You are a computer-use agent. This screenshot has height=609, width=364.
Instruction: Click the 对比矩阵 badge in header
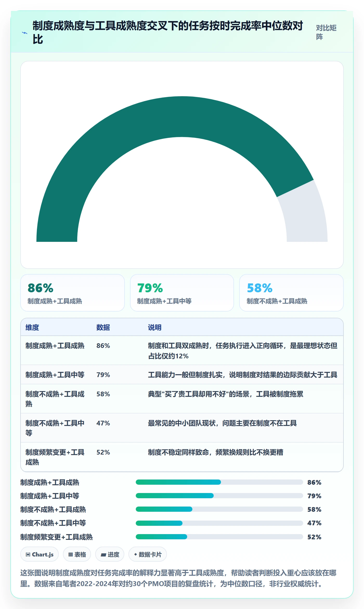pyautogui.click(x=326, y=32)
